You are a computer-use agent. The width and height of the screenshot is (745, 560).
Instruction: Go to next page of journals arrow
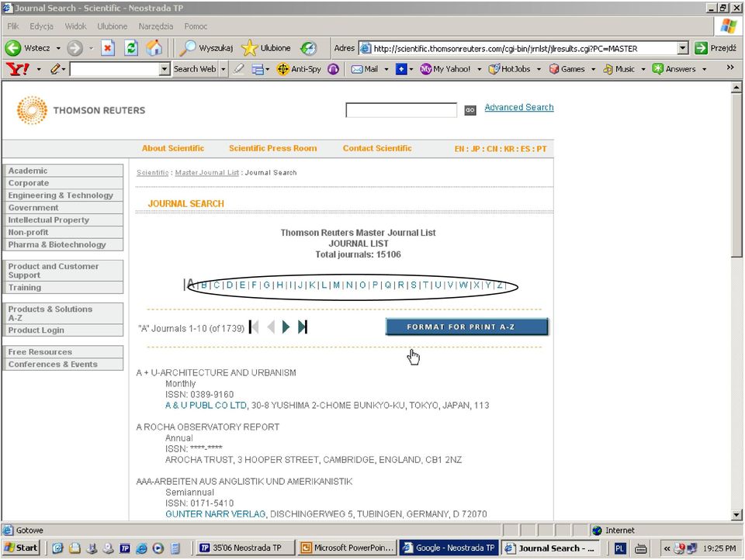coord(286,327)
